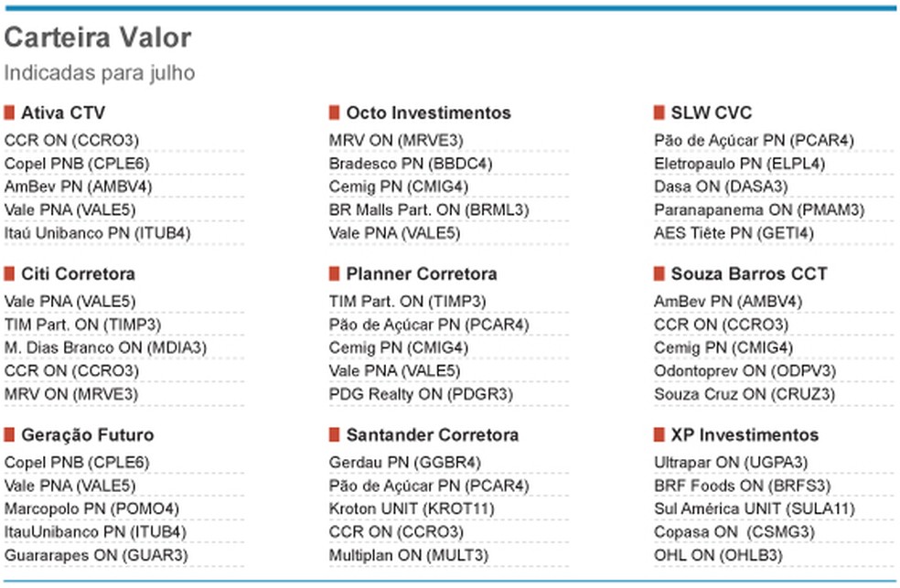Select OHL ON (OHLB3) row

(718, 555)
